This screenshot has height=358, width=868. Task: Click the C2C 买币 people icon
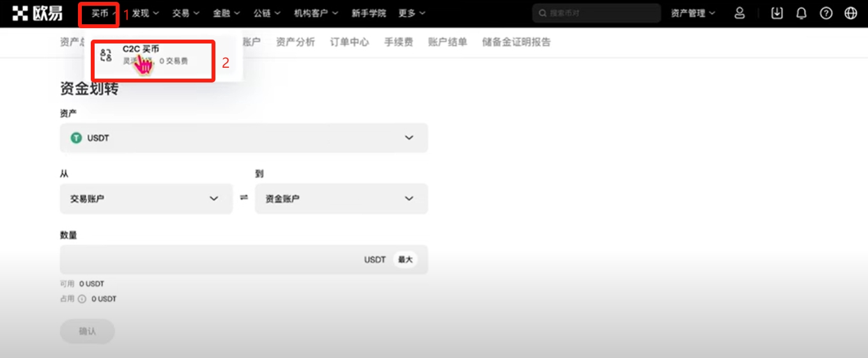[x=106, y=55]
